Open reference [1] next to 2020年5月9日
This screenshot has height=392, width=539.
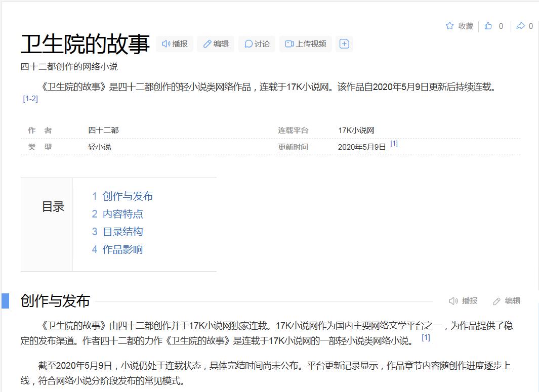pos(394,144)
